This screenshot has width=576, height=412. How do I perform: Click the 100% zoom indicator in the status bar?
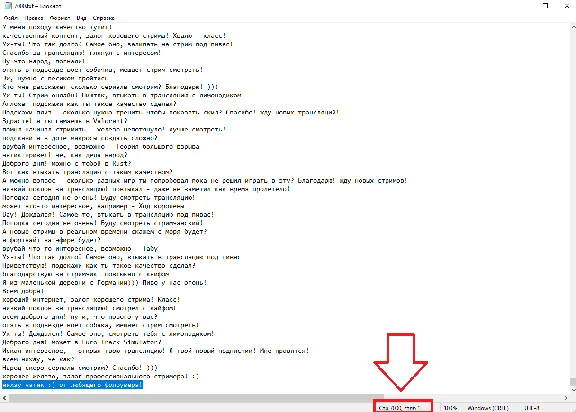click(x=450, y=408)
